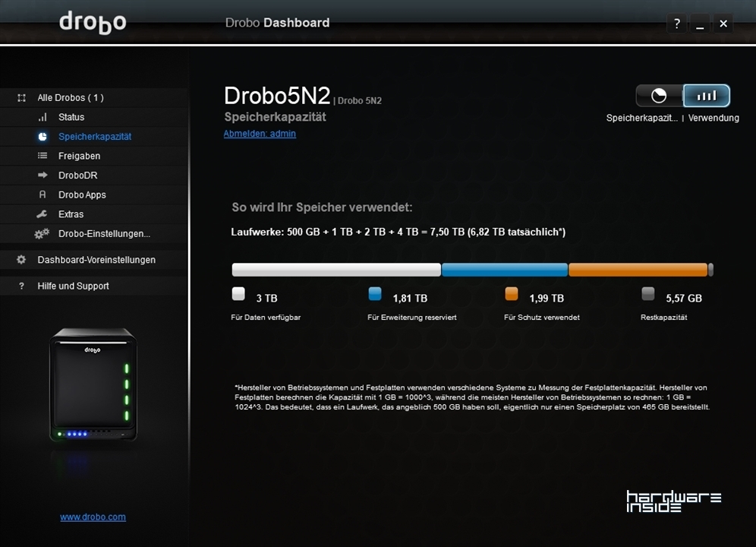Click the help question mark in title bar
Image resolution: width=756 pixels, height=547 pixels.
point(677,24)
